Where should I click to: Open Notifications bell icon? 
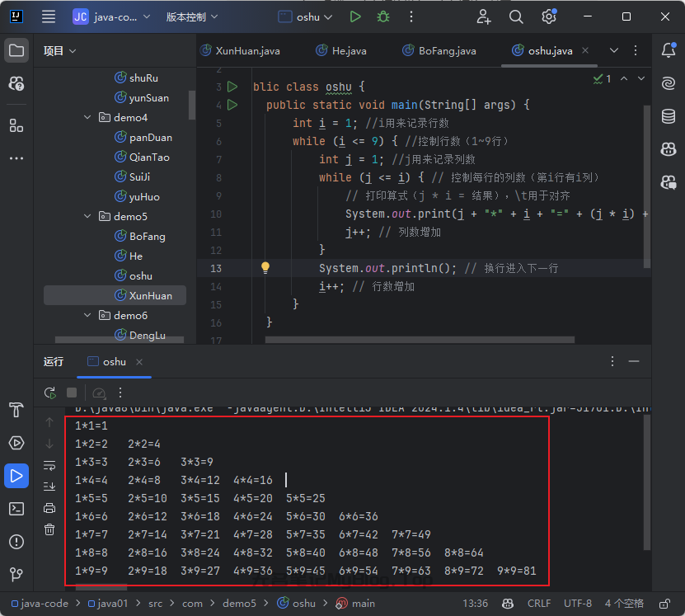(x=669, y=50)
